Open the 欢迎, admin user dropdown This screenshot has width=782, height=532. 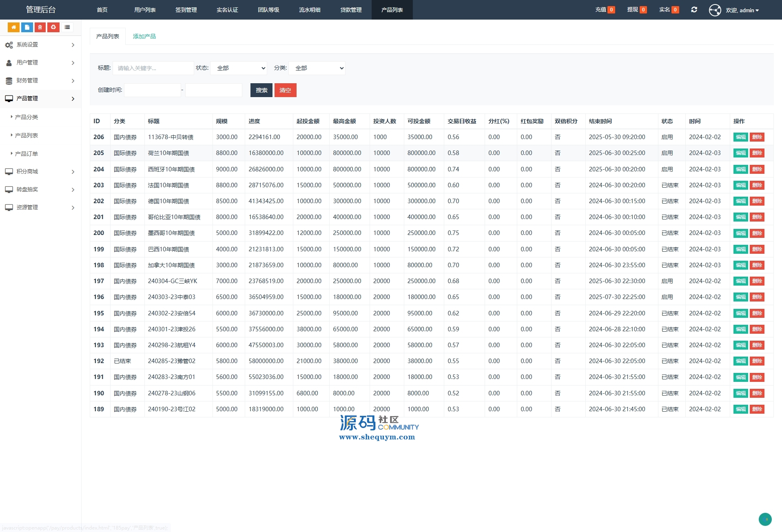point(742,10)
